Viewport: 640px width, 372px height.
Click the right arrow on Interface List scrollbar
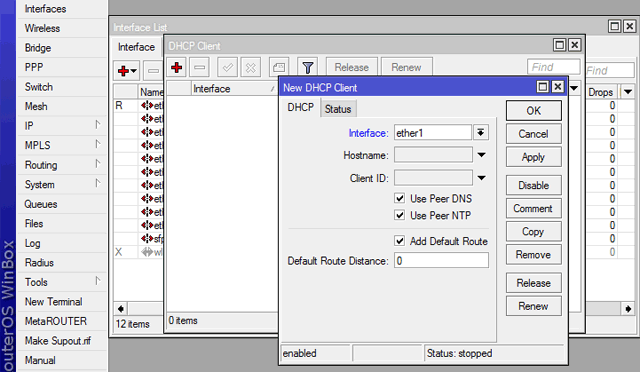coord(628,309)
